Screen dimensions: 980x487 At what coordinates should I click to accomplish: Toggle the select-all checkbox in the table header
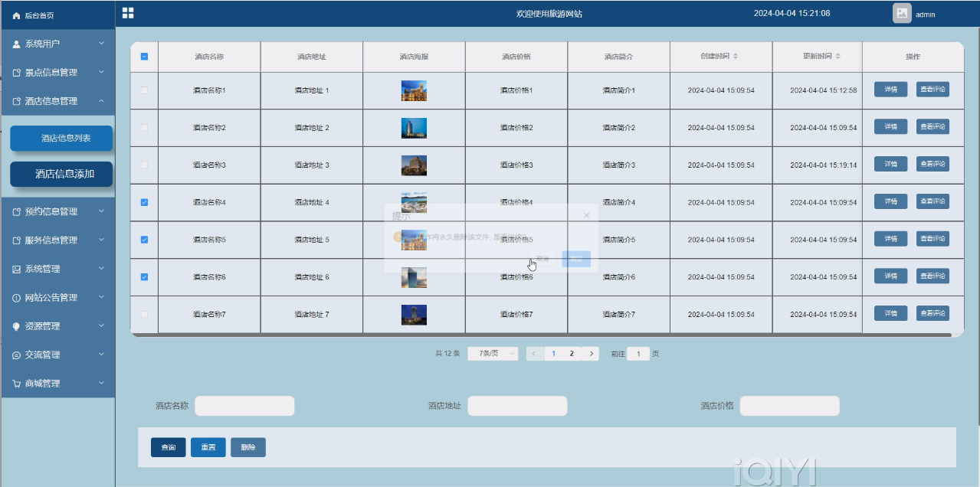point(144,57)
